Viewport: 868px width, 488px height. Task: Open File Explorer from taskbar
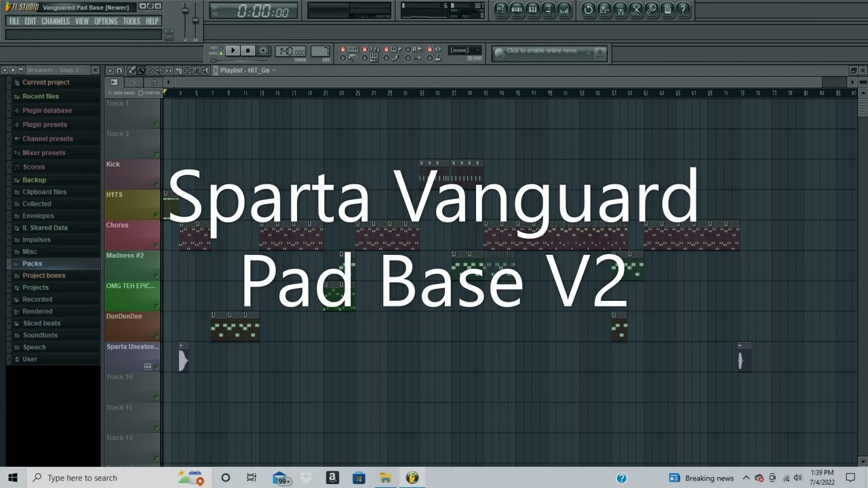click(385, 478)
